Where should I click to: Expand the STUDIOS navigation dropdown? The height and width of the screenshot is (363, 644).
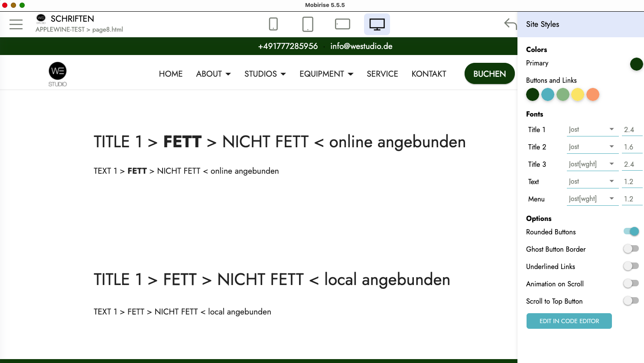pyautogui.click(x=265, y=74)
